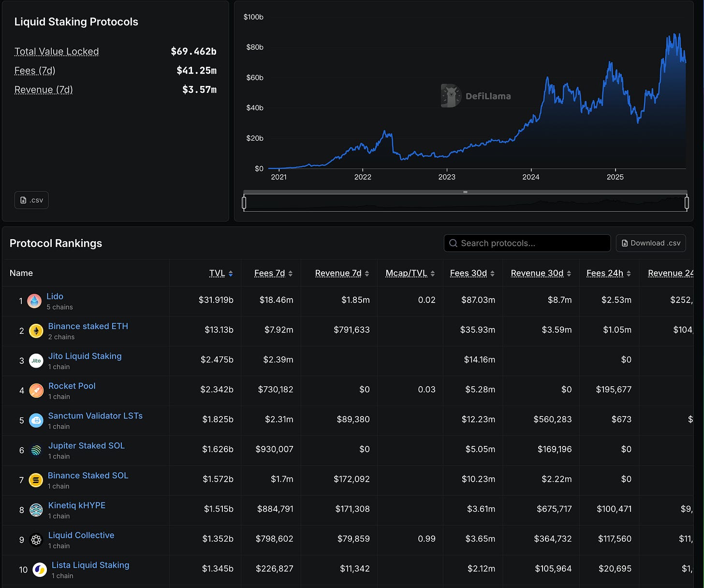Sort table by Revenue 7d column

pos(342,273)
